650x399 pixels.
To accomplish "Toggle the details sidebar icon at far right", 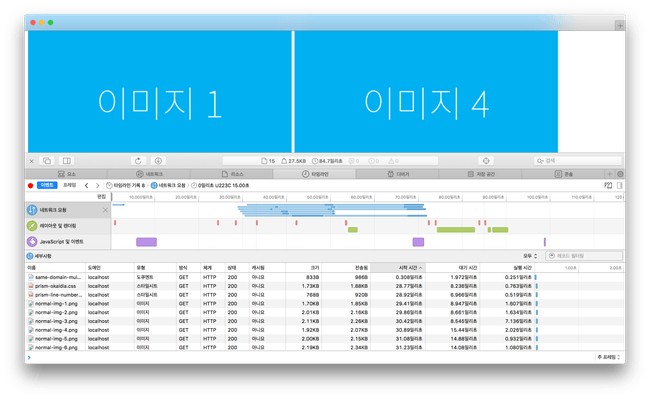I will coord(620,186).
